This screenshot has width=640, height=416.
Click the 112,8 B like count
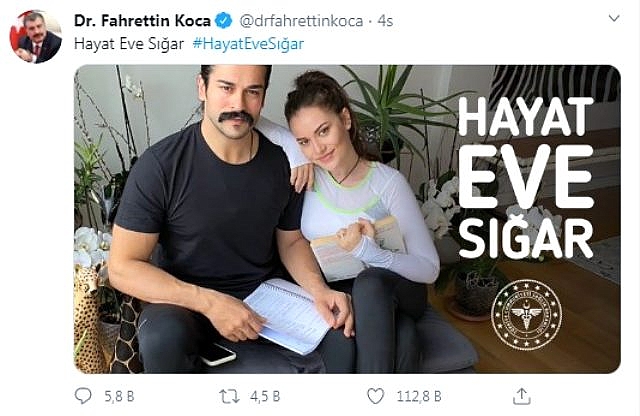tap(418, 396)
